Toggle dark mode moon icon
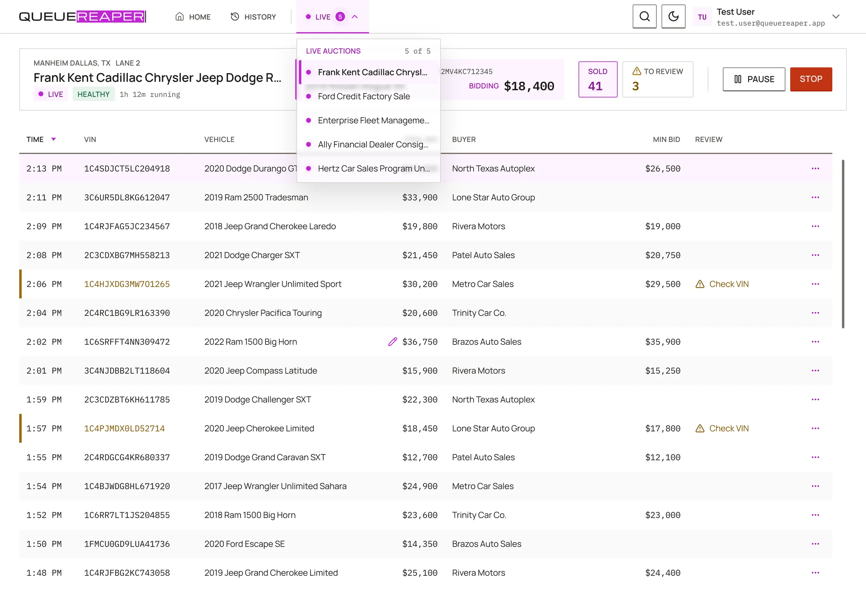 [673, 16]
